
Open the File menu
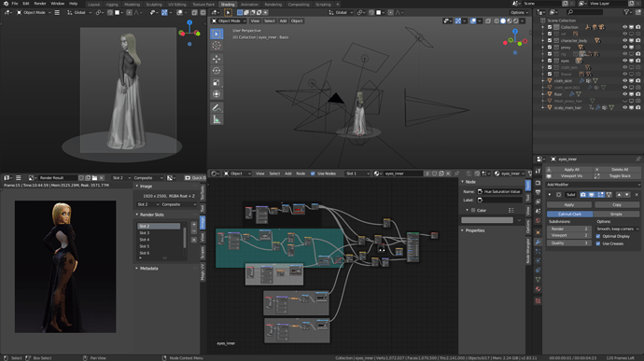pos(15,4)
